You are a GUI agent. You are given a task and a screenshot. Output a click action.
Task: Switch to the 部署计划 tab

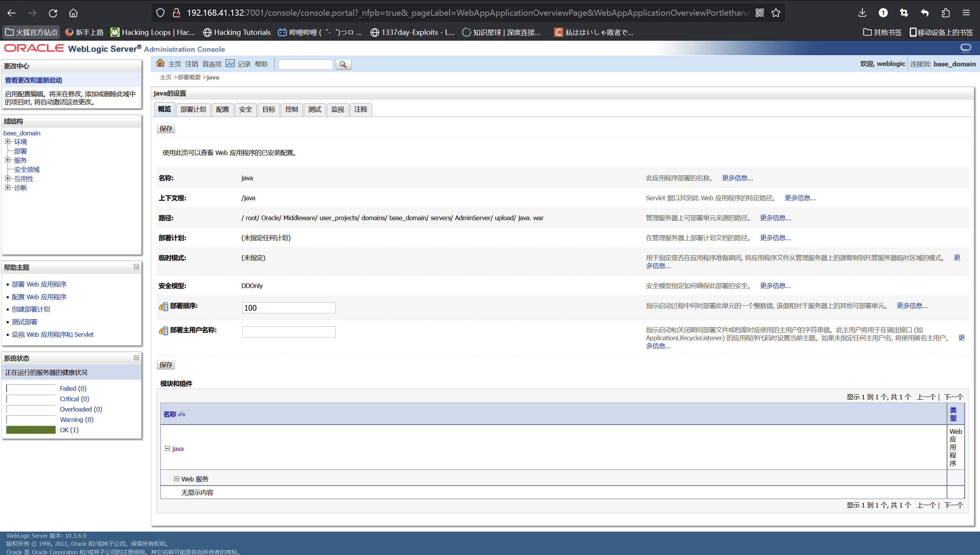(193, 110)
